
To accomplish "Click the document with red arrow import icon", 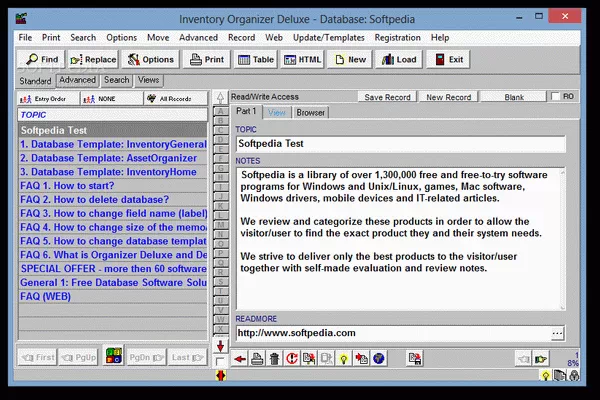I will point(361,359).
